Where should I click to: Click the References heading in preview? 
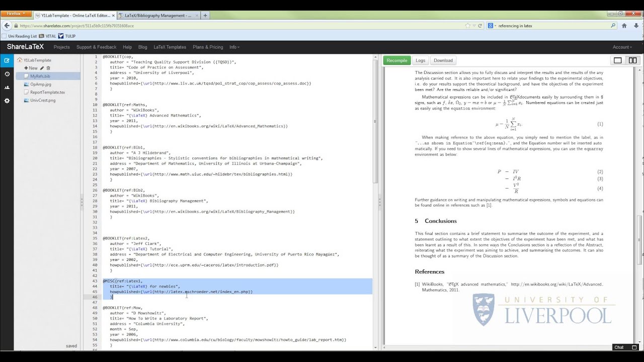point(430,271)
